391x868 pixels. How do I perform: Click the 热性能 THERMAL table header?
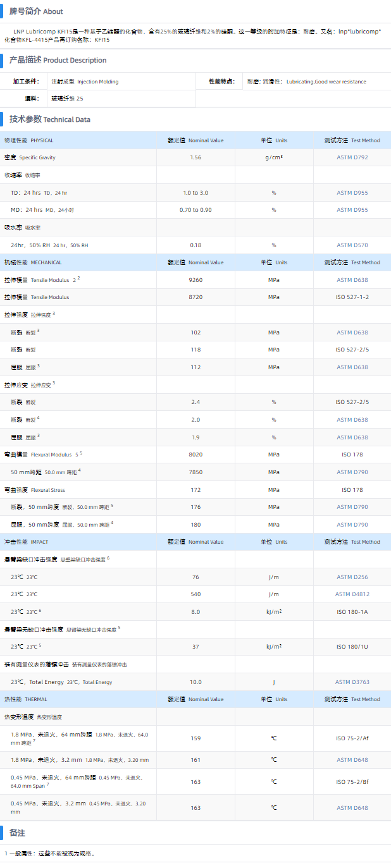[26, 699]
